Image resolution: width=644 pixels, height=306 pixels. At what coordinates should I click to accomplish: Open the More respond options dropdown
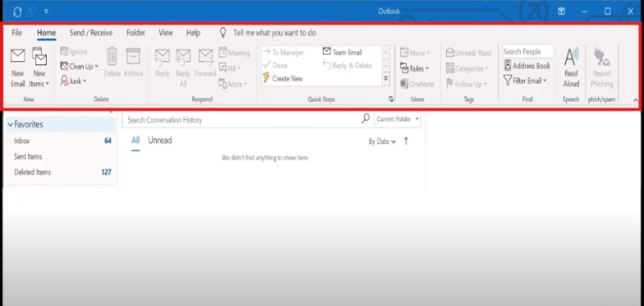[x=233, y=84]
